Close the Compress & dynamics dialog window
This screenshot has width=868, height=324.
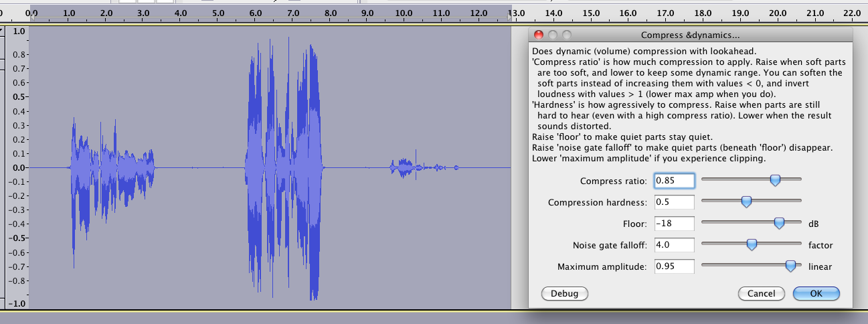tap(539, 35)
